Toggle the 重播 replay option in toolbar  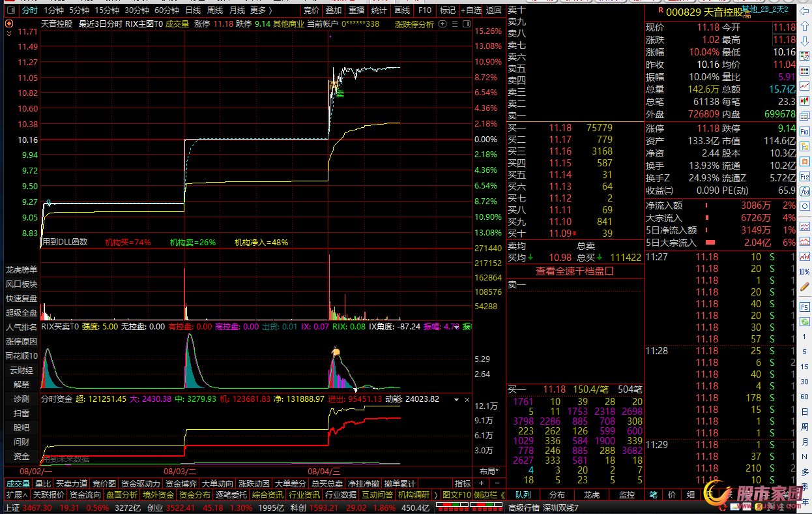(356, 10)
